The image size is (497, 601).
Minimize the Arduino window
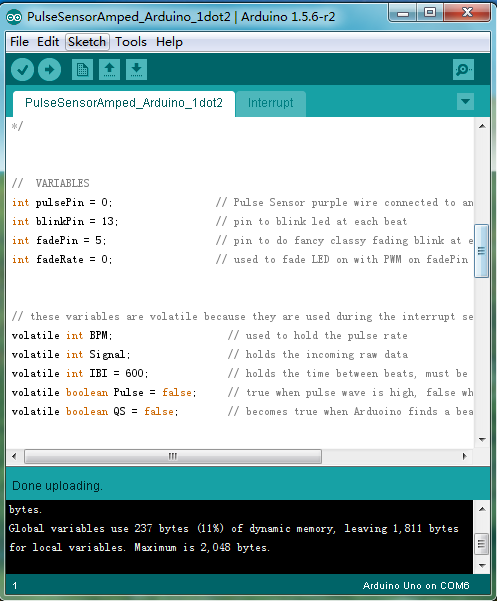[x=403, y=13]
